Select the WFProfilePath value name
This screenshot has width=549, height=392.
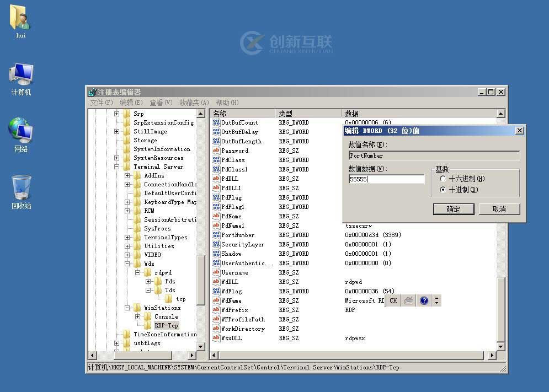click(243, 319)
